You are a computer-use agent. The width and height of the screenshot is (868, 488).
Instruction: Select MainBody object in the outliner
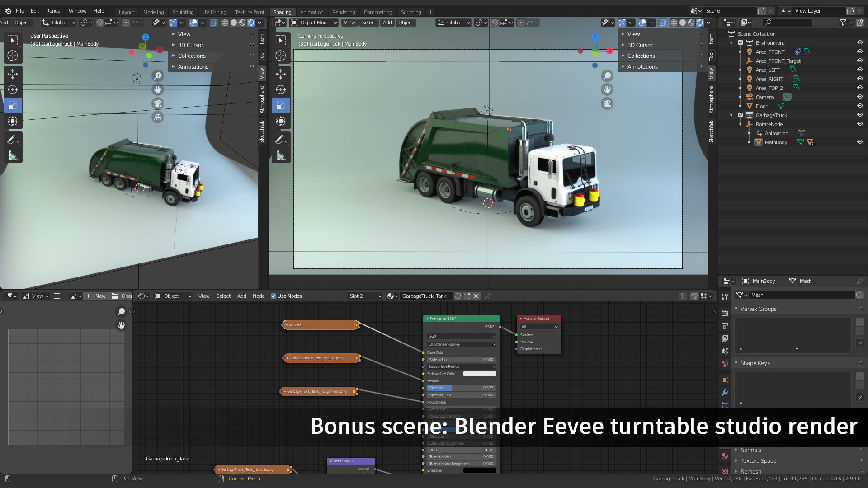pyautogui.click(x=775, y=142)
